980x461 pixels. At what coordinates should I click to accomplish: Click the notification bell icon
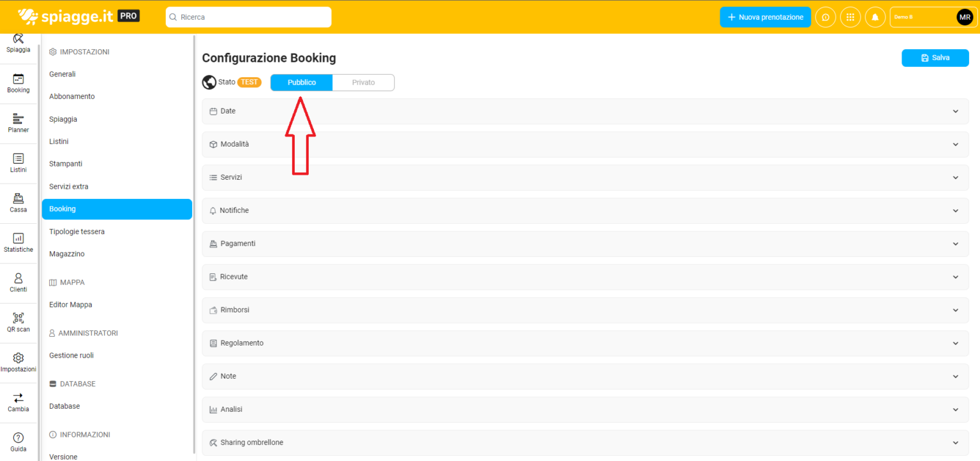875,17
